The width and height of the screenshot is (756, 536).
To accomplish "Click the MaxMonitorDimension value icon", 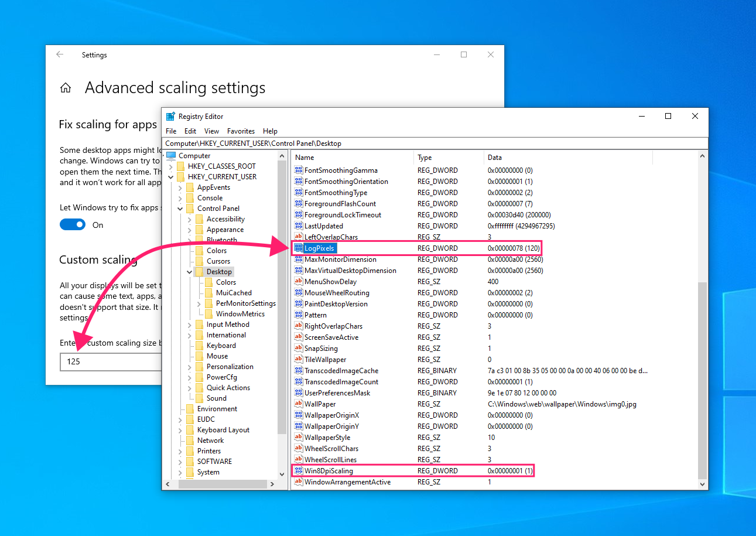I will (x=299, y=260).
